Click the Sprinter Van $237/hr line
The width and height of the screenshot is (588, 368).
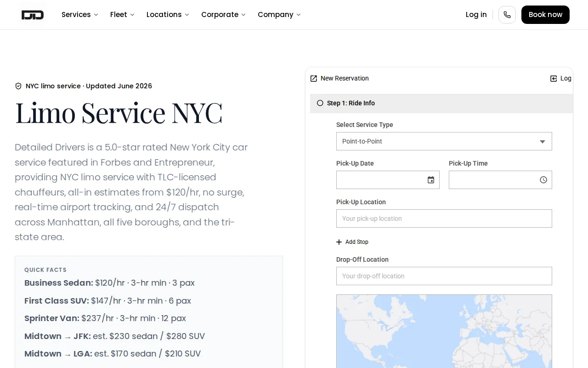tap(105, 318)
